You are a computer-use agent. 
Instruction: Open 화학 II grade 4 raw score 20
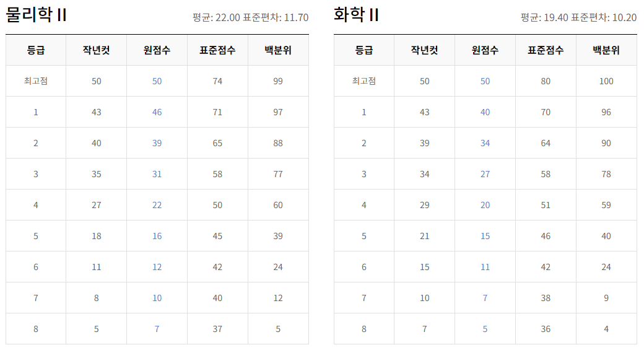tap(485, 205)
